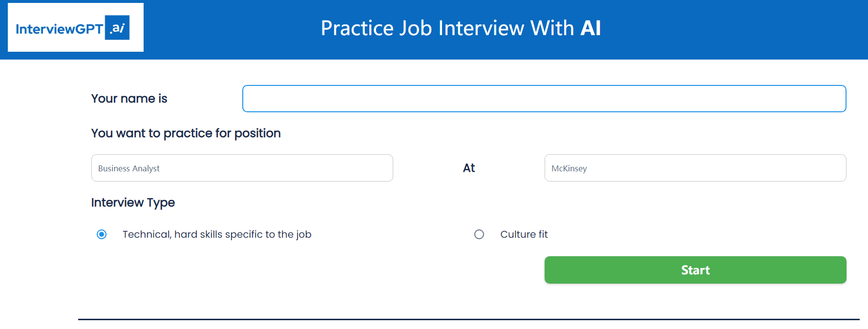Click the 'Interview Type' section heading
This screenshot has width=868, height=329.
point(133,203)
